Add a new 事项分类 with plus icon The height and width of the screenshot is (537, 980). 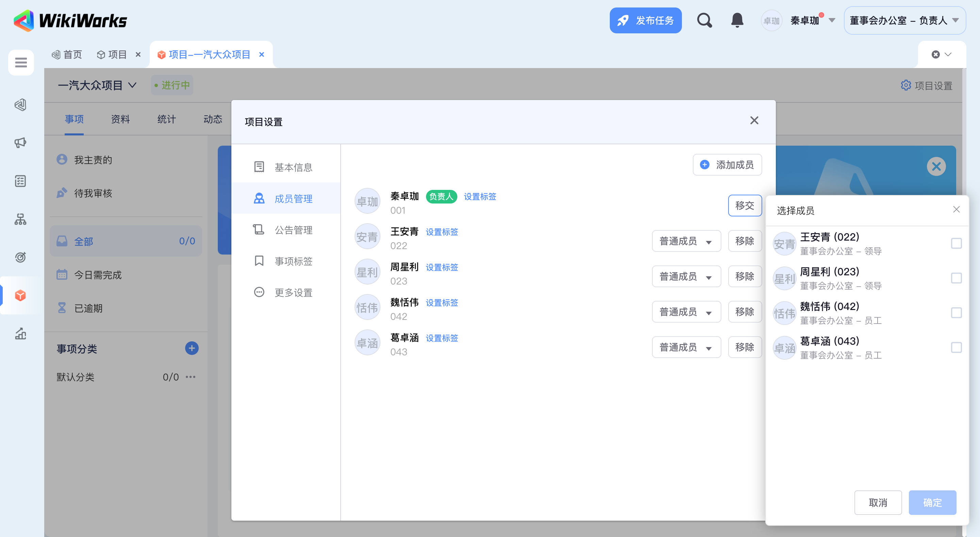point(192,348)
